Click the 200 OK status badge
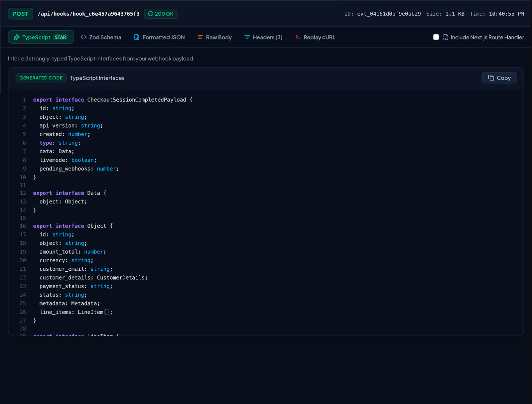532x404 pixels. pyautogui.click(x=161, y=14)
